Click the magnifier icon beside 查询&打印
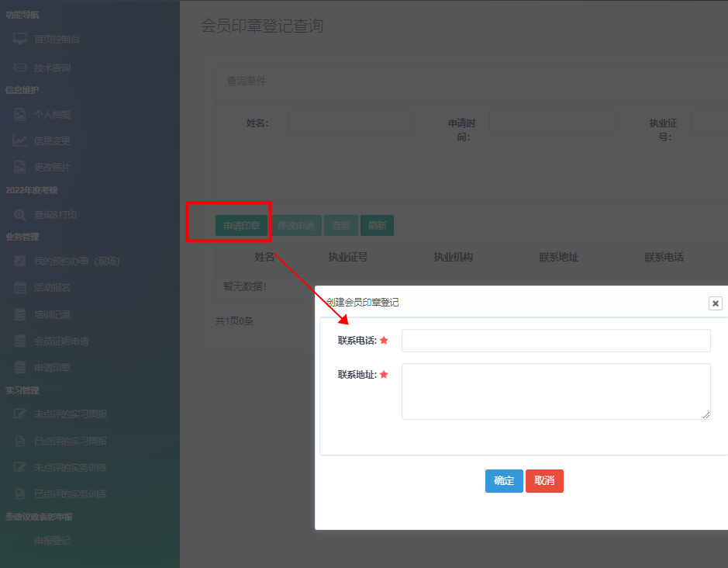The image size is (728, 568). click(20, 215)
